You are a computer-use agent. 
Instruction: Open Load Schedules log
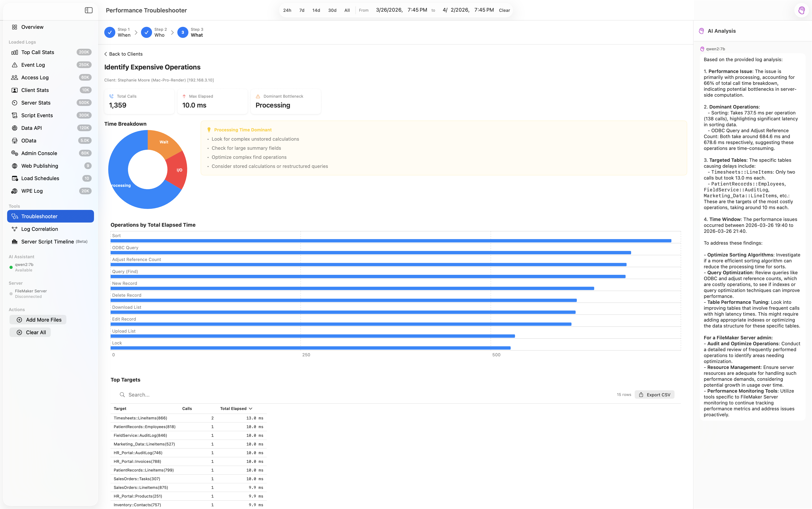pyautogui.click(x=40, y=178)
